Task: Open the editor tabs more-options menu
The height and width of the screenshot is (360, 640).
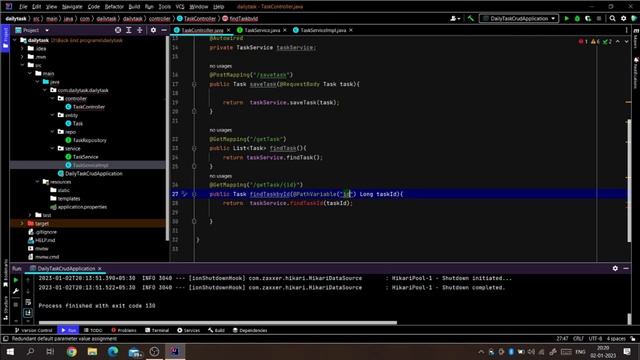Action: click(627, 30)
